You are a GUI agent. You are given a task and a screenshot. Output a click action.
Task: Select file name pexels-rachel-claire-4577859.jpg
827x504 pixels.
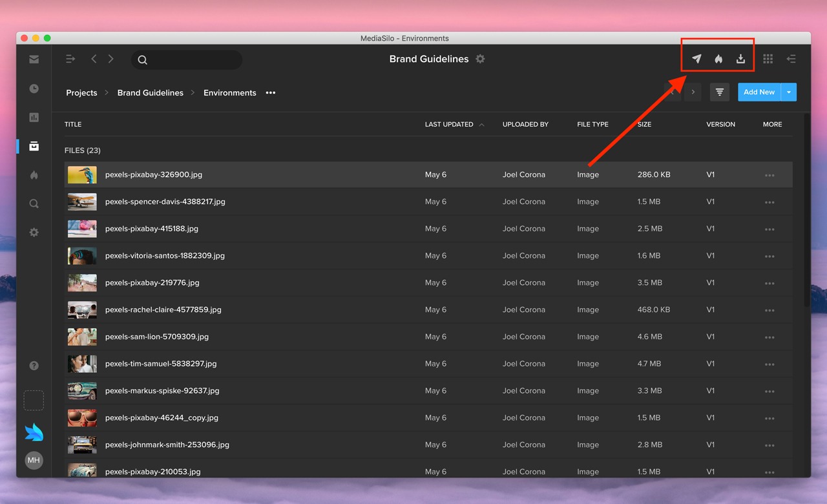point(163,310)
